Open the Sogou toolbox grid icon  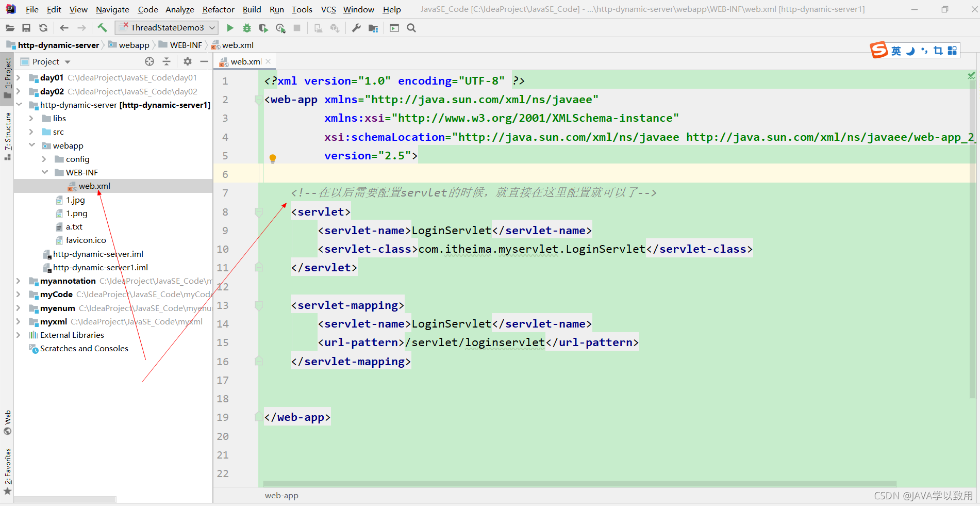952,51
